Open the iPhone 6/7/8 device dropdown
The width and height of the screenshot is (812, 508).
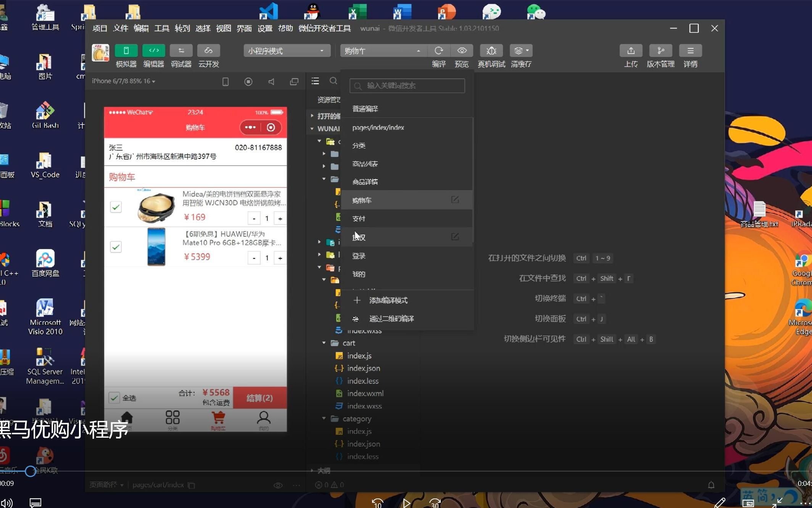point(123,81)
